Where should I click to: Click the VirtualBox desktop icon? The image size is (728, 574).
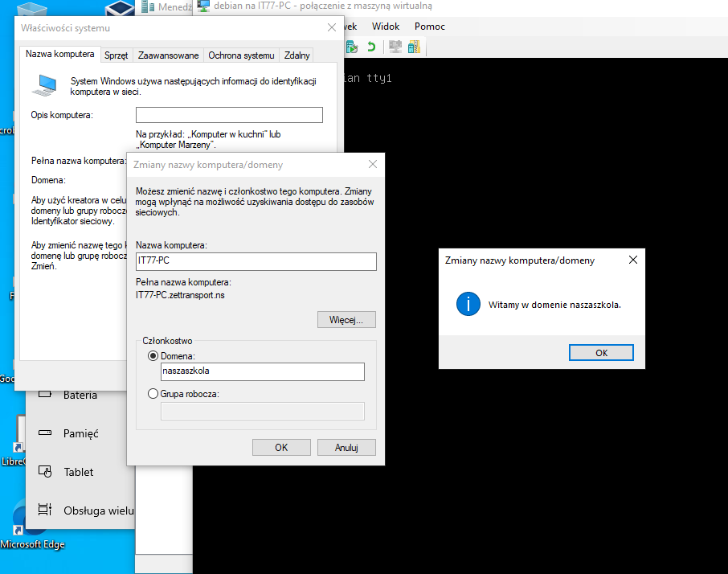pos(121,8)
